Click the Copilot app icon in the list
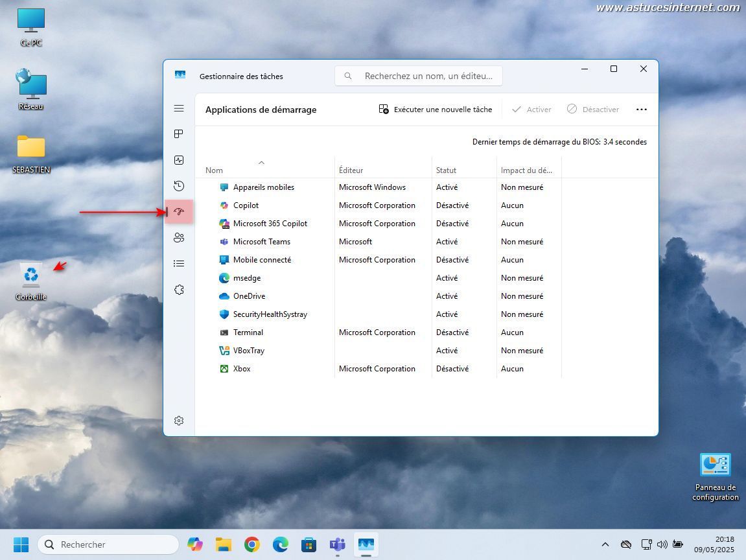Image resolution: width=746 pixels, height=560 pixels. tap(224, 205)
